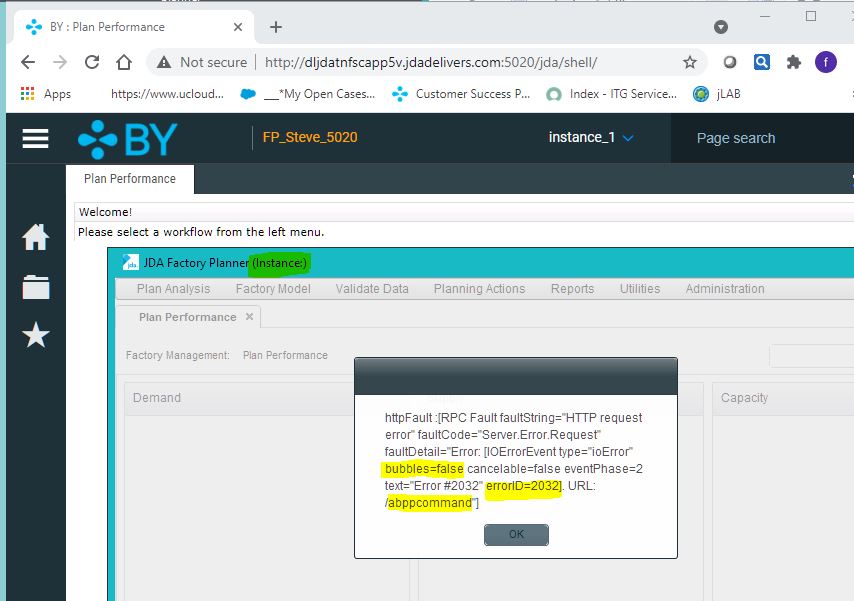
Task: Open the browser extensions puzzle icon
Action: 794,62
